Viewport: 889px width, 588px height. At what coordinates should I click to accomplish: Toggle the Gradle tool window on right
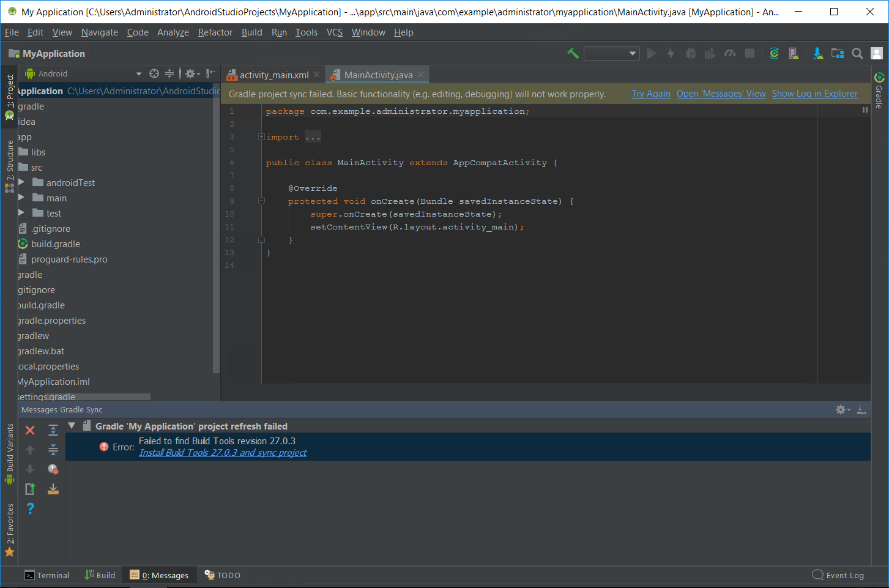point(879,91)
